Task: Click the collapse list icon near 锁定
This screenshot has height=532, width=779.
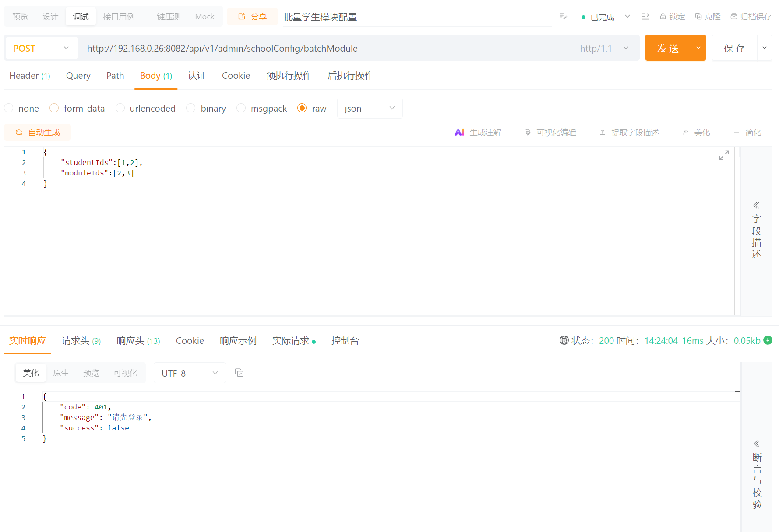Action: [x=645, y=16]
